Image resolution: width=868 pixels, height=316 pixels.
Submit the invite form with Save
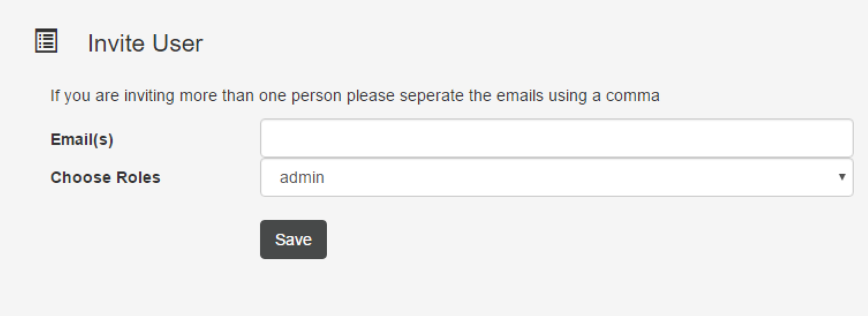[x=293, y=239]
